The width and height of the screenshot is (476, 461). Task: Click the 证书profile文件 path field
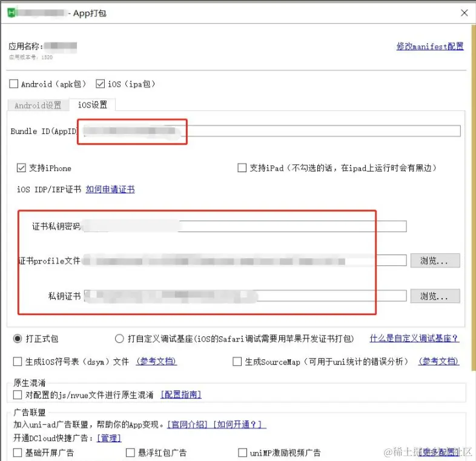tap(245, 260)
